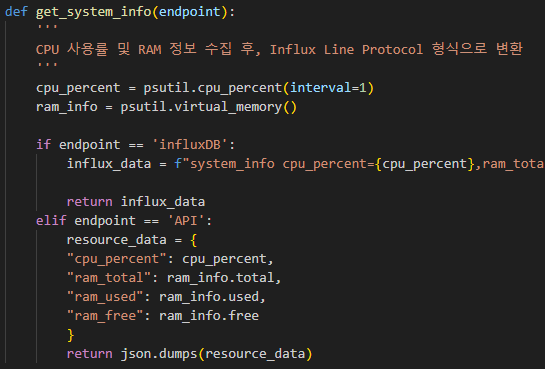This screenshot has width=545, height=369.
Task: Click psutil.virtual_memory call
Action: point(201,107)
